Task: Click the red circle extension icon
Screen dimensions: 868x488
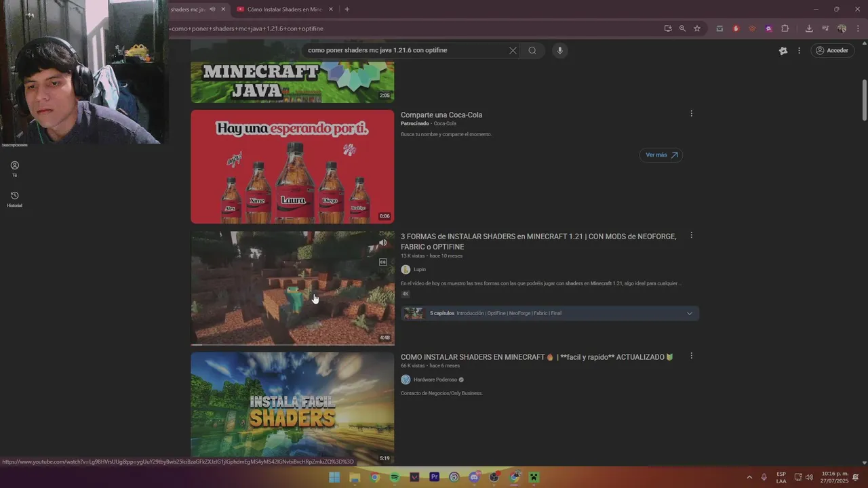Action: (736, 28)
